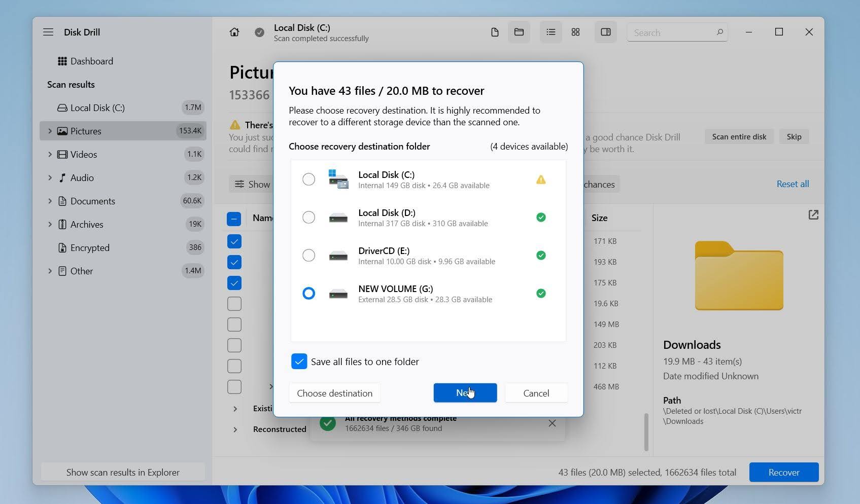
Task: Click Reset all link
Action: pyautogui.click(x=793, y=184)
